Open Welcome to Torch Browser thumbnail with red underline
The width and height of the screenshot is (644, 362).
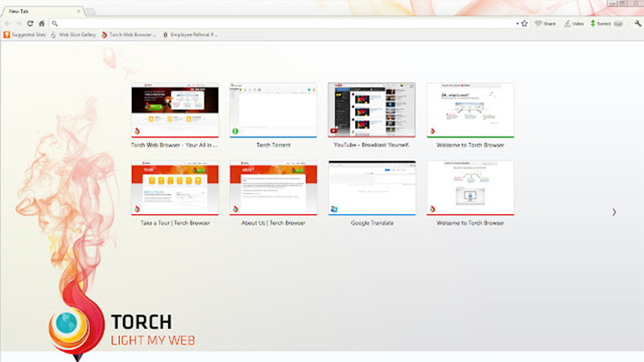470,188
